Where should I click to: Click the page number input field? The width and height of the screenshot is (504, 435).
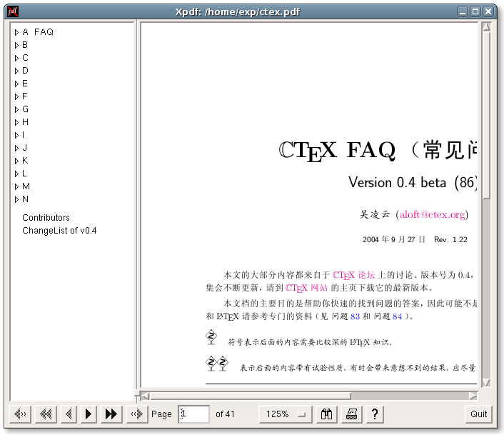[x=193, y=414]
